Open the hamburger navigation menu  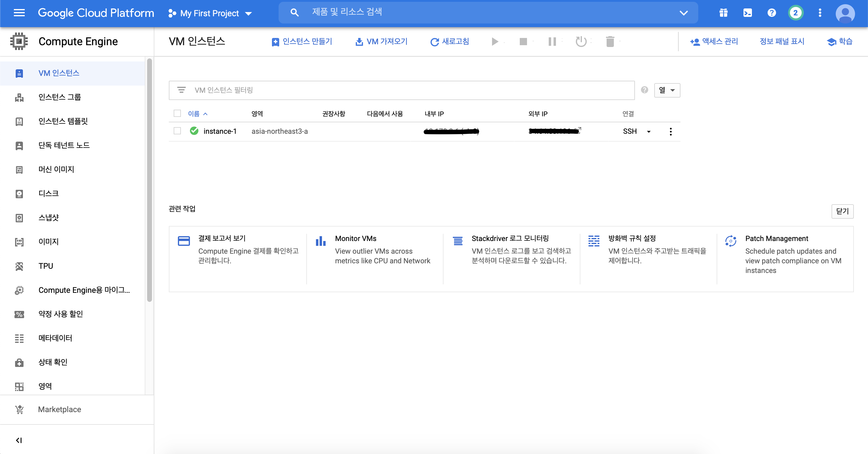19,13
